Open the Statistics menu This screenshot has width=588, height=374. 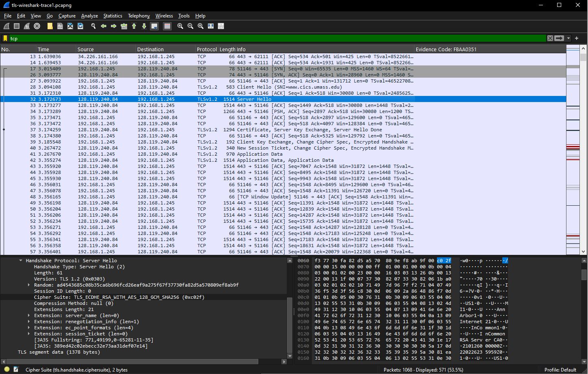coord(112,16)
